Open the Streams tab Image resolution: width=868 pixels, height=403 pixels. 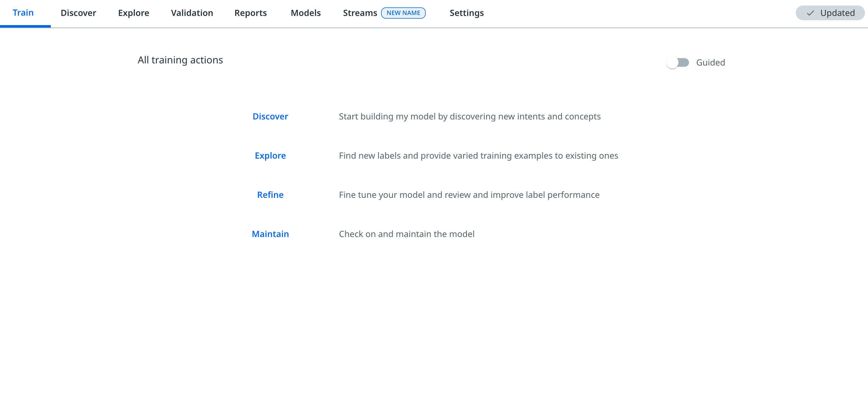point(360,13)
